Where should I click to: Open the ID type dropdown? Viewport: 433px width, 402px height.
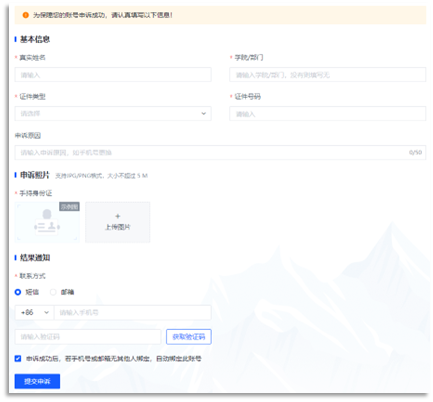[113, 114]
